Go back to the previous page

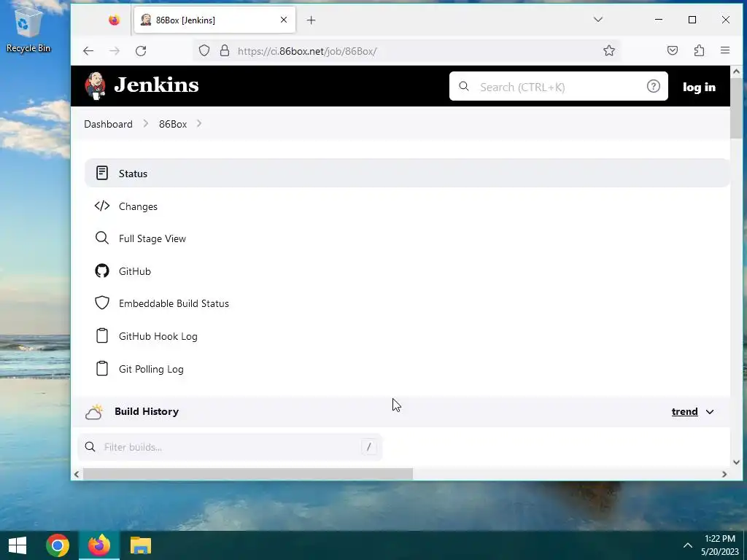88,51
